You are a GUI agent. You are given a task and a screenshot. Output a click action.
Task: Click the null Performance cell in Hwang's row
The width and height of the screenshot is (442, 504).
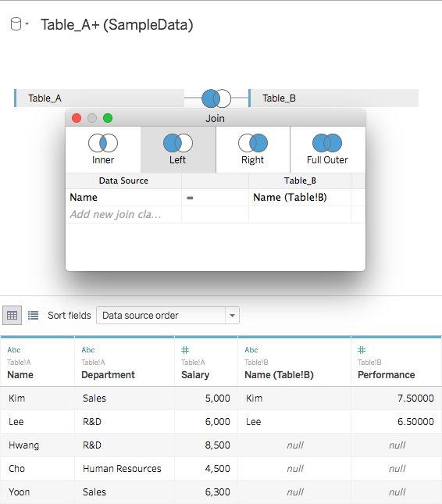[x=397, y=445]
